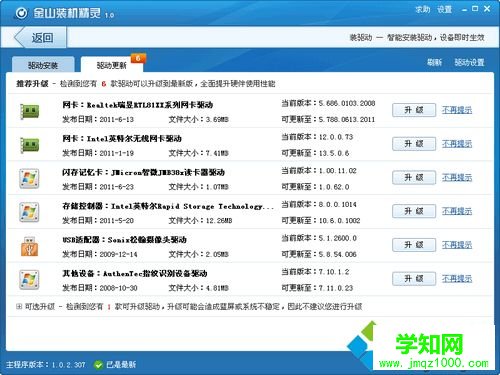
Task: Click the green 已是最新 check icon
Action: (x=98, y=365)
